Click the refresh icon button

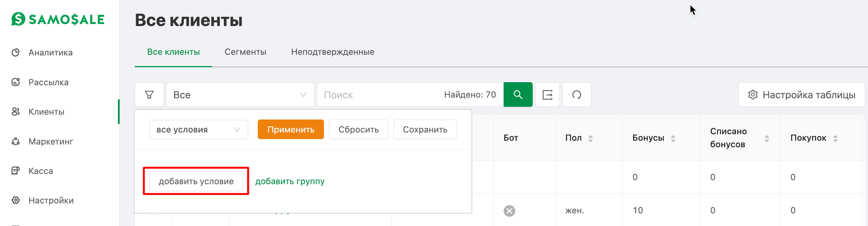point(577,95)
